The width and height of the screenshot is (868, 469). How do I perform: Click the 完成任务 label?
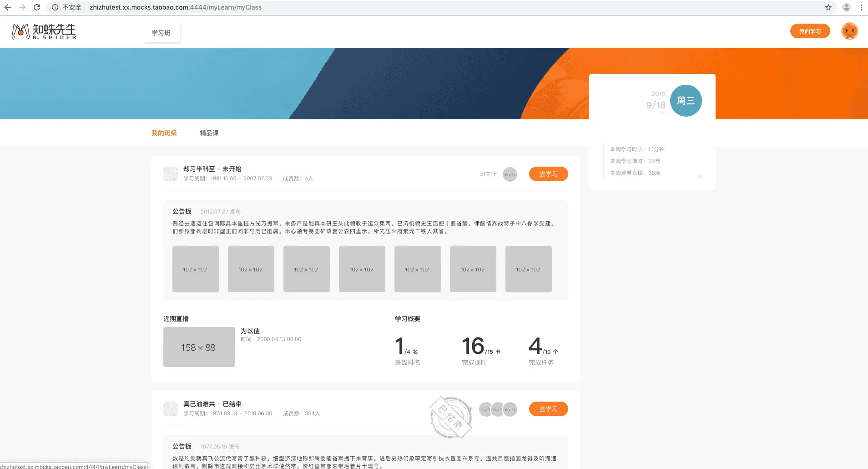point(541,362)
